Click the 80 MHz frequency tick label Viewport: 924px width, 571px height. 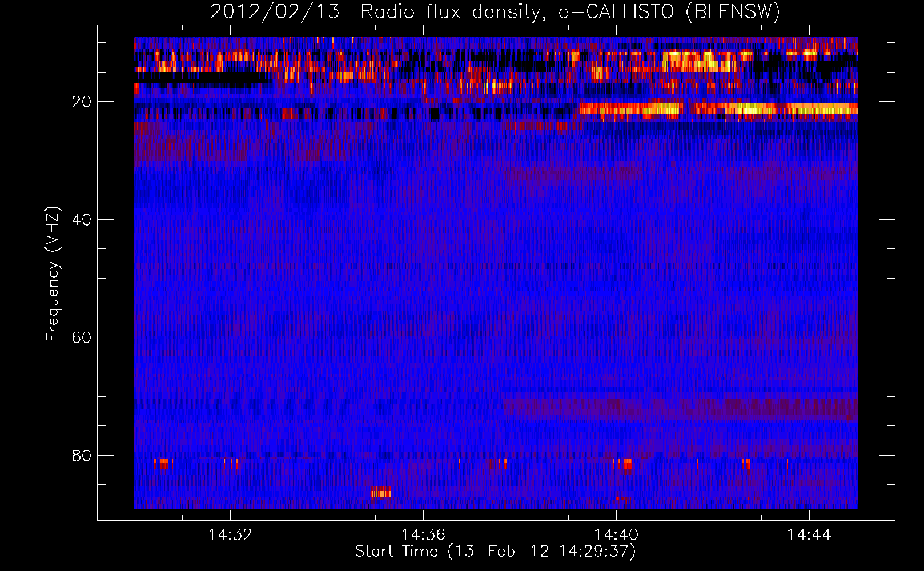click(82, 456)
